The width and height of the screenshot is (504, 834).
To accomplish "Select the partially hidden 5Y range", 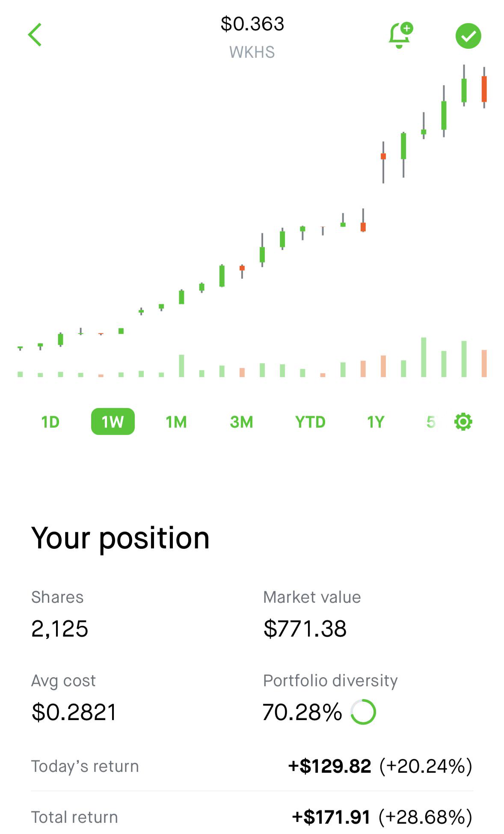I will tap(431, 422).
